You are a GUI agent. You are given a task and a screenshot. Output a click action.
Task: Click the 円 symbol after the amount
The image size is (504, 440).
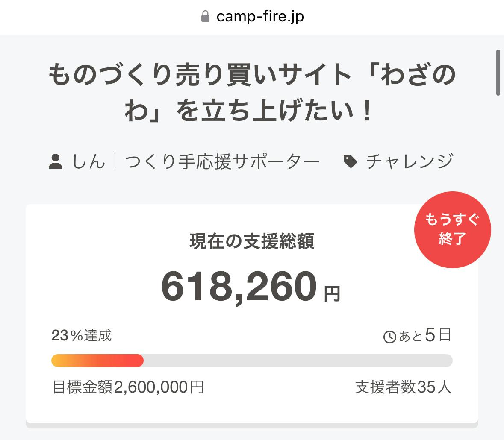click(332, 294)
